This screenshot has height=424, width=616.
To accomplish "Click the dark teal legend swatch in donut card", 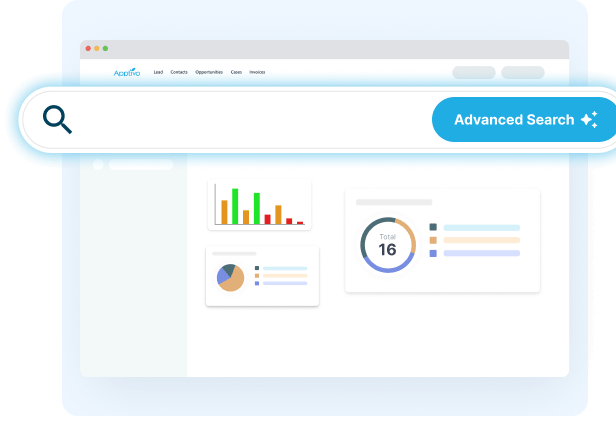I will click(x=433, y=228).
